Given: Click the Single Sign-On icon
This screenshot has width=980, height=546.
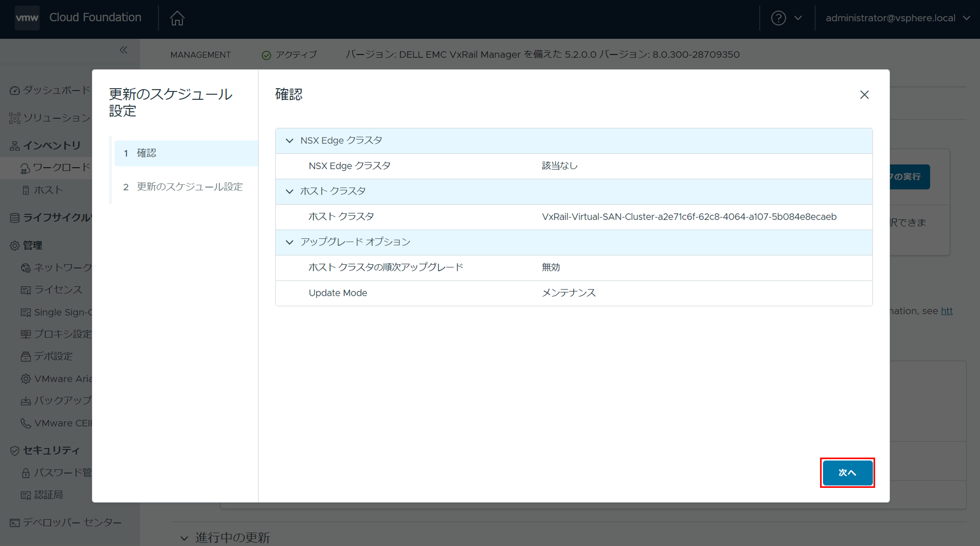Looking at the screenshot, I should pos(25,312).
